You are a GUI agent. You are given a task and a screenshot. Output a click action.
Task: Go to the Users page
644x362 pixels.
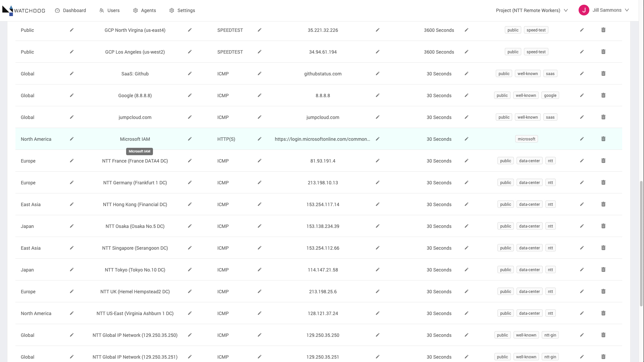click(x=109, y=10)
